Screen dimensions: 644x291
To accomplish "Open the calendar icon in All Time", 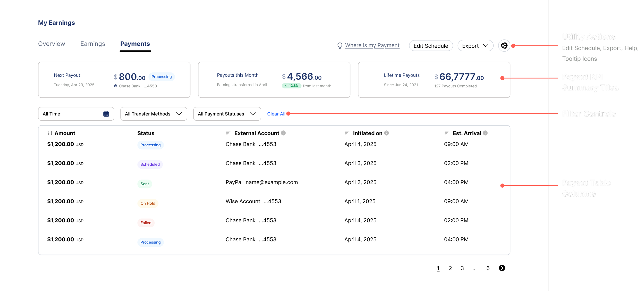I will [106, 114].
